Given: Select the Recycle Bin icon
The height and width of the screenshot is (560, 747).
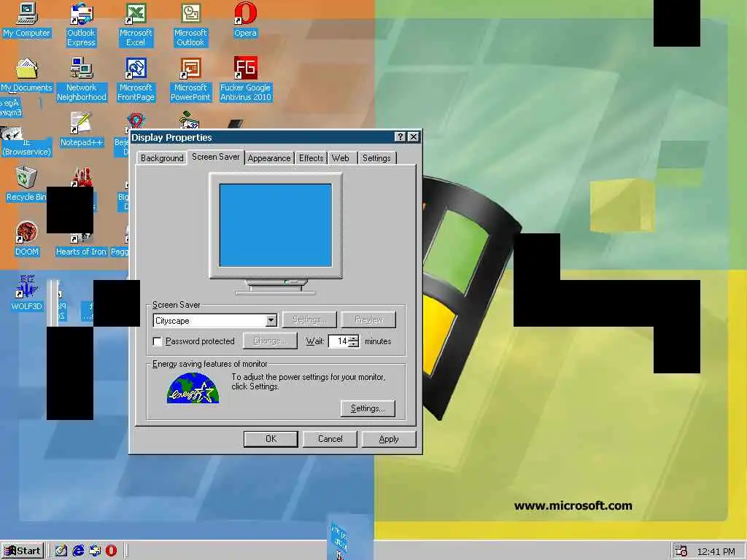Looking at the screenshot, I should coord(26,184).
